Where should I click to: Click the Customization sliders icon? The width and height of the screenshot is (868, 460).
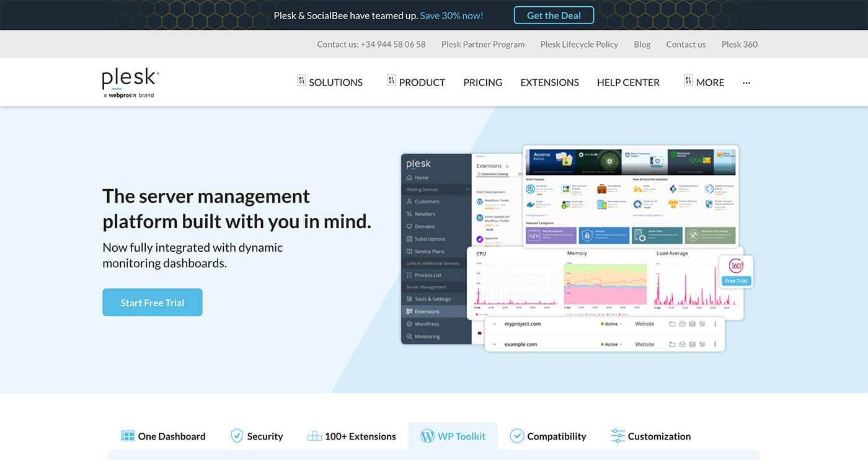(618, 436)
